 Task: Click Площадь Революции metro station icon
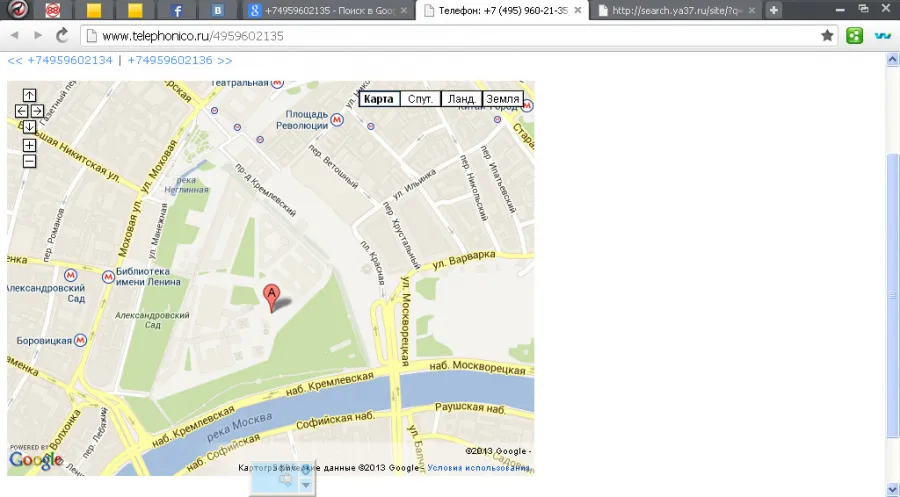click(337, 120)
